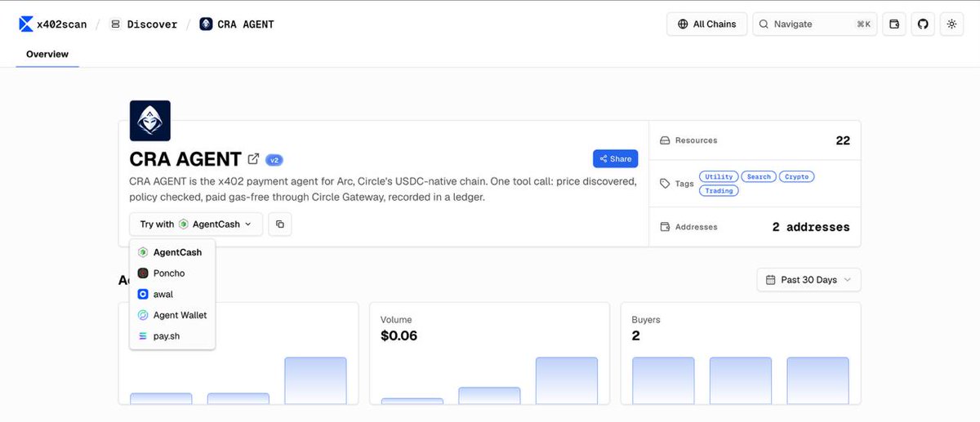Click the Buyers count 2
The width and height of the screenshot is (980, 422).
point(636,335)
